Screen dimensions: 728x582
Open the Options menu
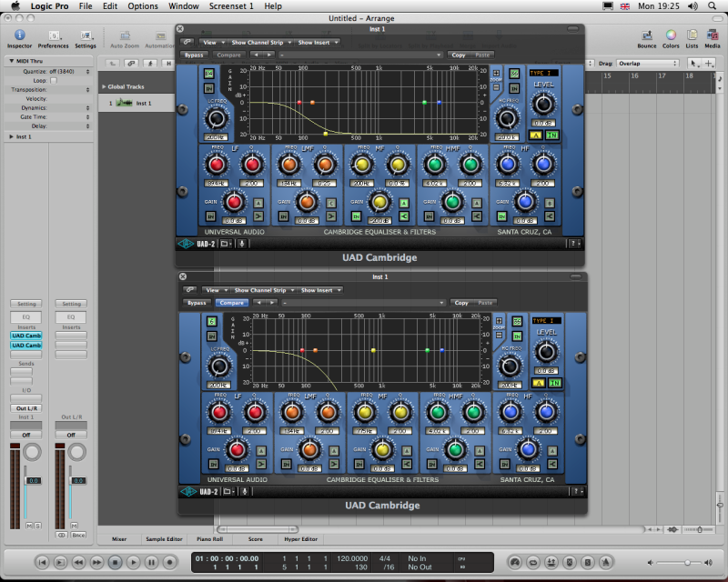143,6
